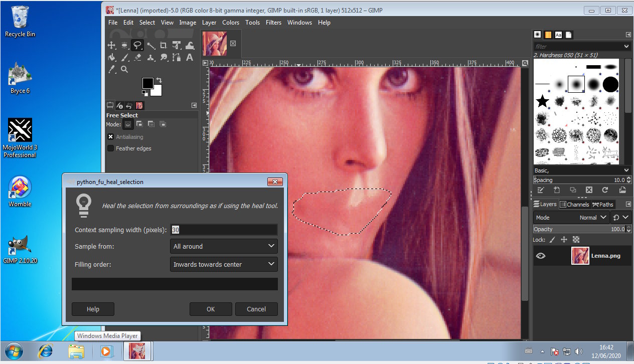
Task: Switch to the Paths tab
Action: tap(602, 204)
